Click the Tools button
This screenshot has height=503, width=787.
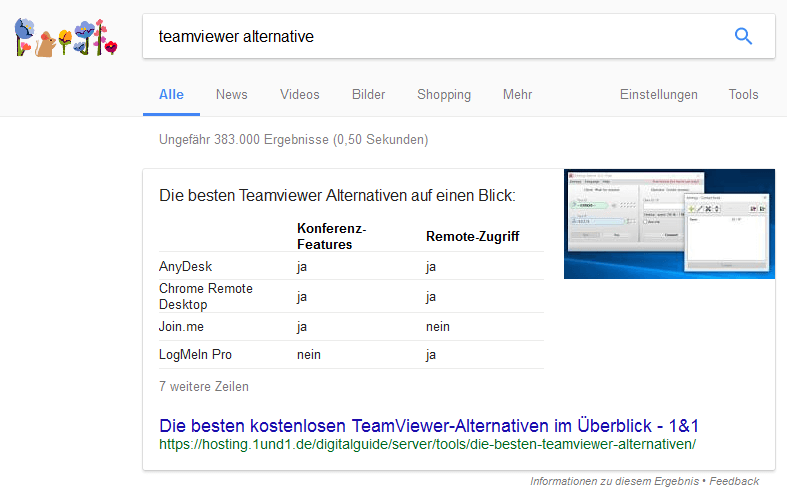tap(743, 95)
